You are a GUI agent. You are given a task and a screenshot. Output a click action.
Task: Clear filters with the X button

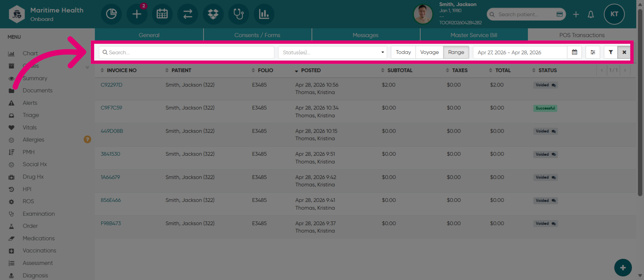coord(624,52)
